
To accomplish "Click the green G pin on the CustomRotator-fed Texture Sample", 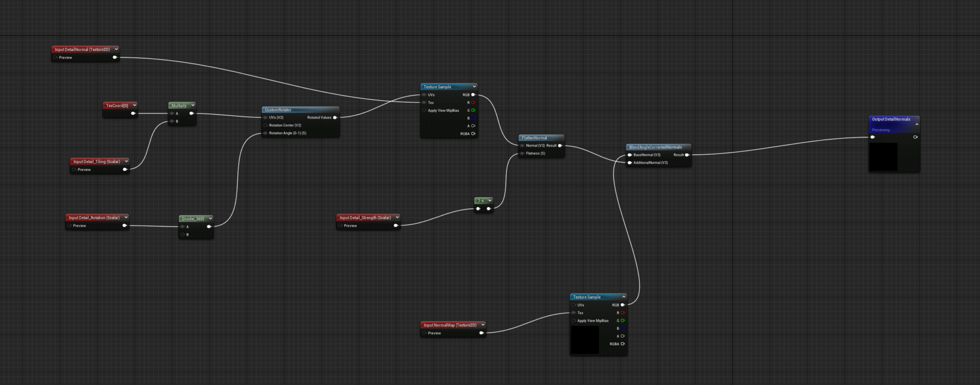I will (473, 110).
